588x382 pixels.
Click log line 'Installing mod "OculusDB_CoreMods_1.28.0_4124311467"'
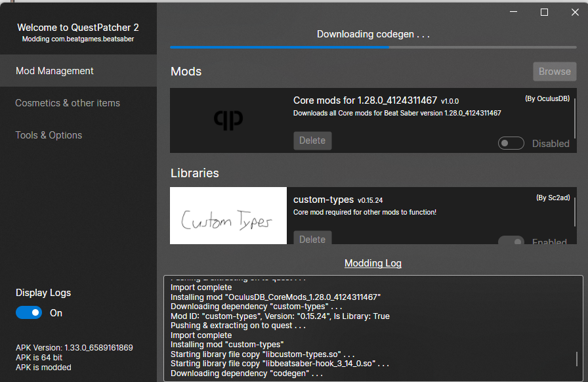pyautogui.click(x=276, y=297)
